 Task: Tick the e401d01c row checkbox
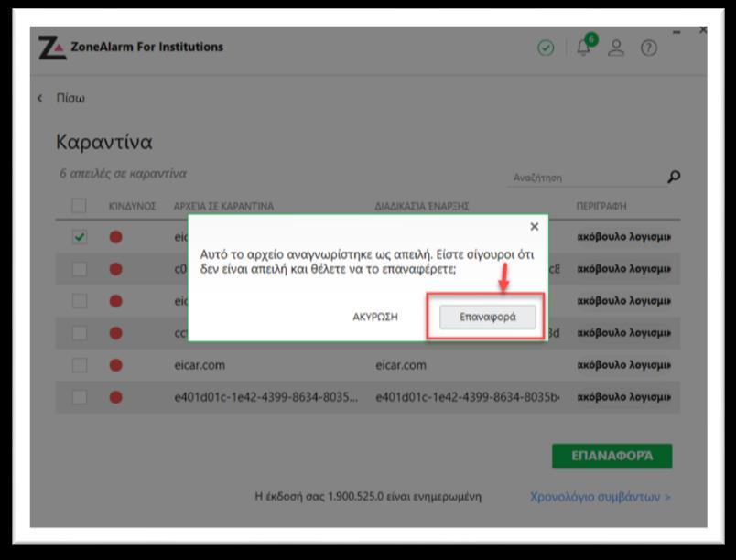point(80,397)
